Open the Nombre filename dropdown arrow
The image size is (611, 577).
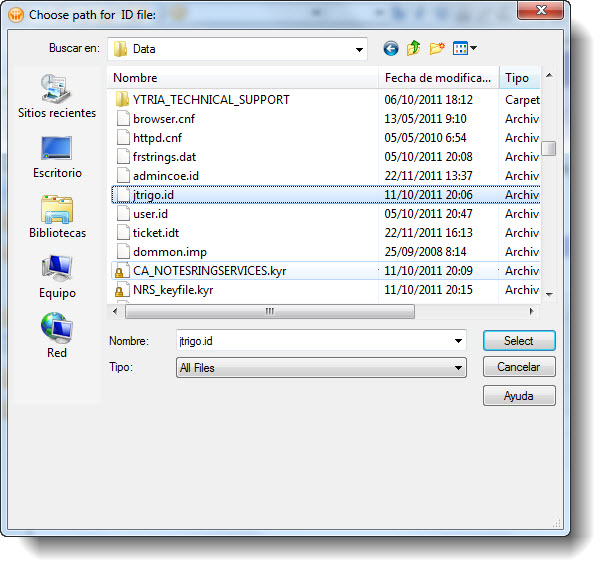click(458, 341)
